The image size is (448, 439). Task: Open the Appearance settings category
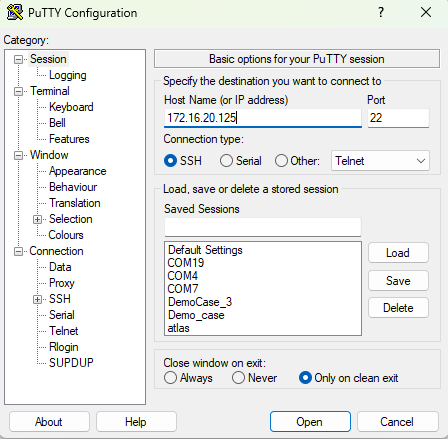[78, 171]
